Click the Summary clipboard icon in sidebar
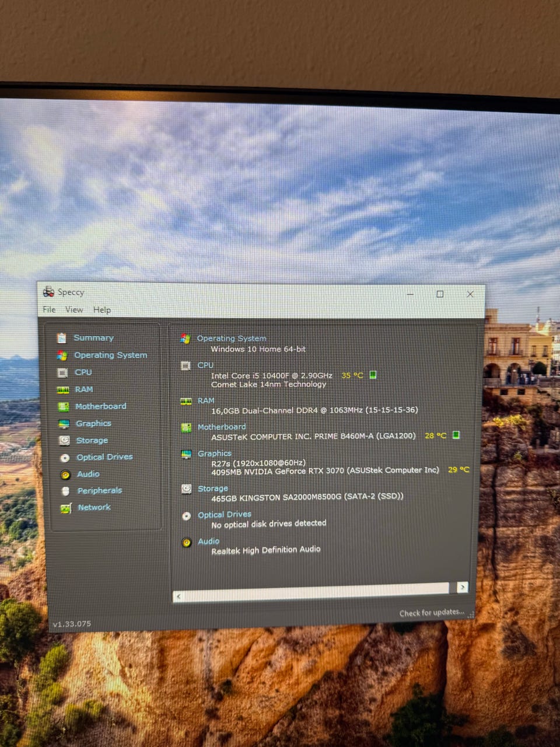 tap(61, 338)
